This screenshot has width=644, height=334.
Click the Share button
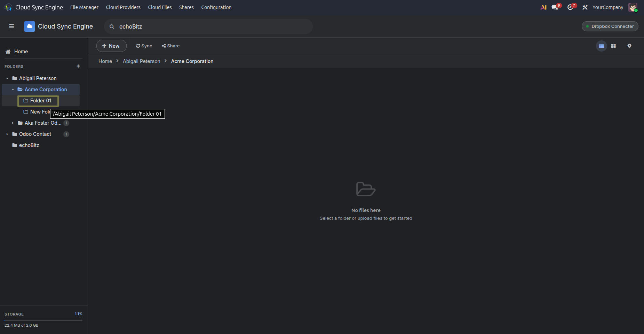(x=170, y=46)
